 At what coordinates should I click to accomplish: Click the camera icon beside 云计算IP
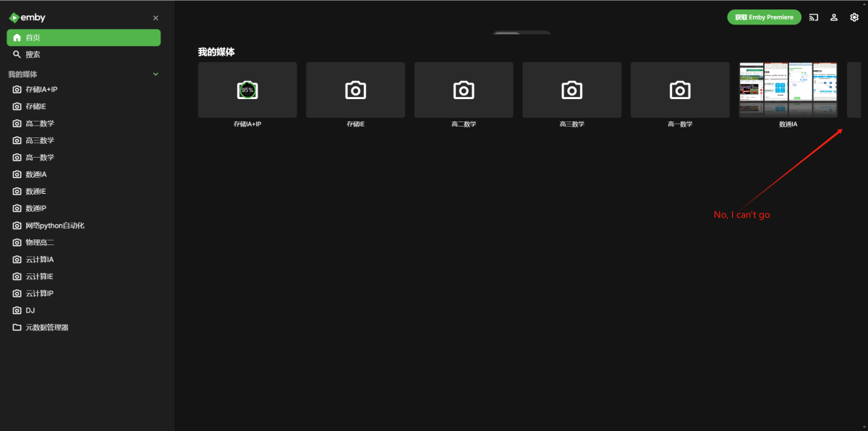click(17, 294)
